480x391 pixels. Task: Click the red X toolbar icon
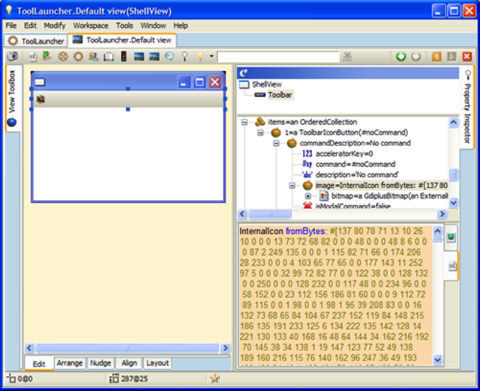point(467,57)
